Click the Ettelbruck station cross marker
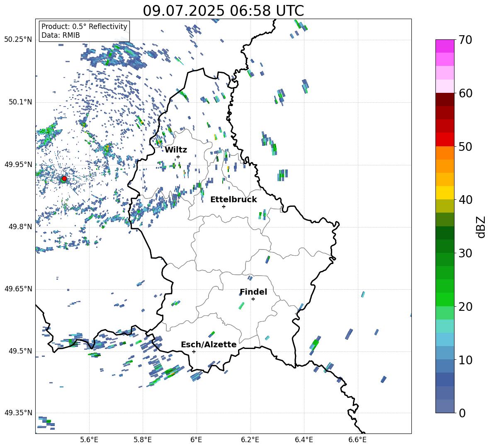491x448 pixels. click(x=224, y=206)
